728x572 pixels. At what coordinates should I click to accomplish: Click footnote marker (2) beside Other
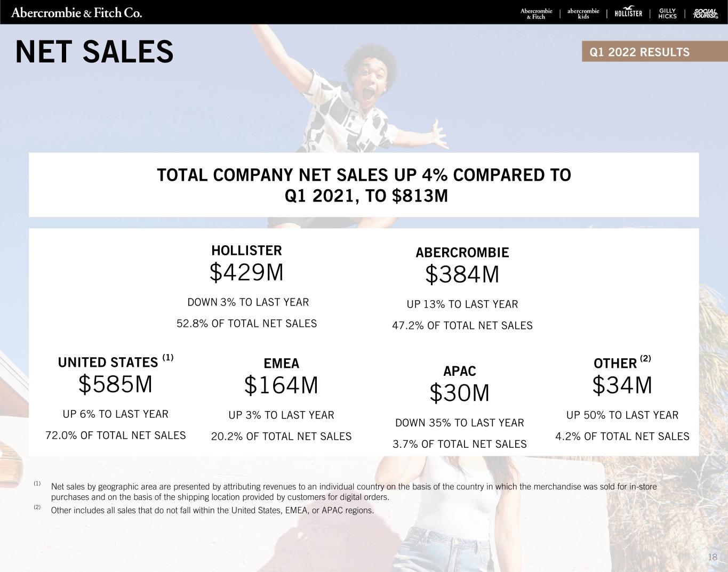pos(645,359)
